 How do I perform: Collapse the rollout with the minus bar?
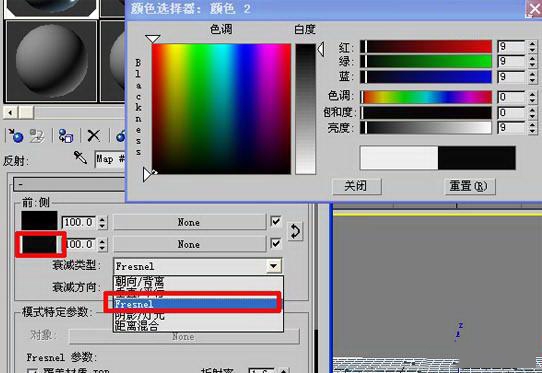click(69, 184)
